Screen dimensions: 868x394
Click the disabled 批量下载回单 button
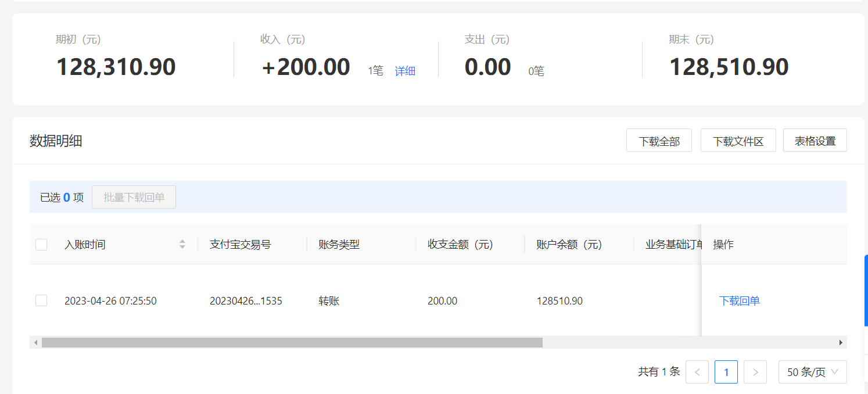click(x=134, y=197)
